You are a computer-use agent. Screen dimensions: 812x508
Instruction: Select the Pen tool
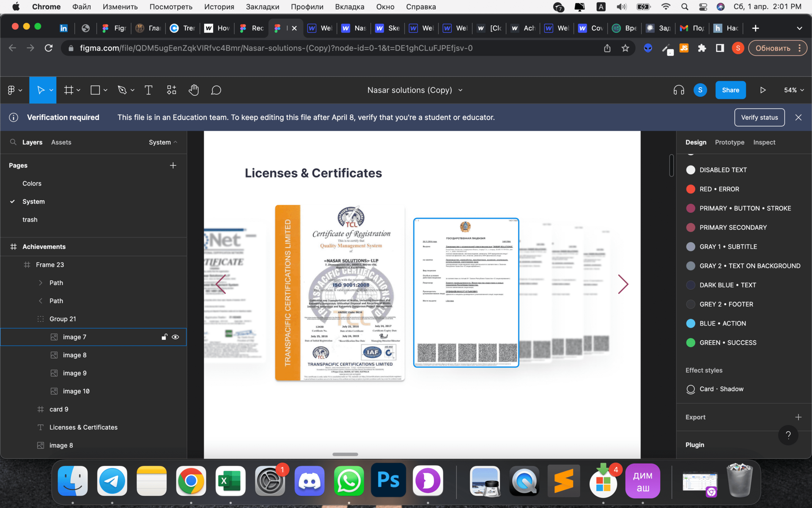122,90
